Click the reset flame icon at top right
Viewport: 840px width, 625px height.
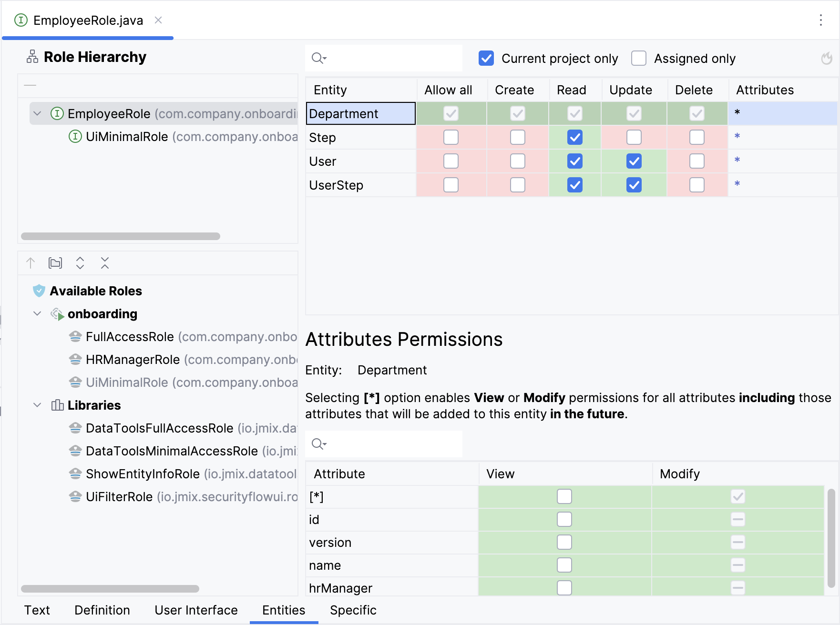[x=827, y=59]
